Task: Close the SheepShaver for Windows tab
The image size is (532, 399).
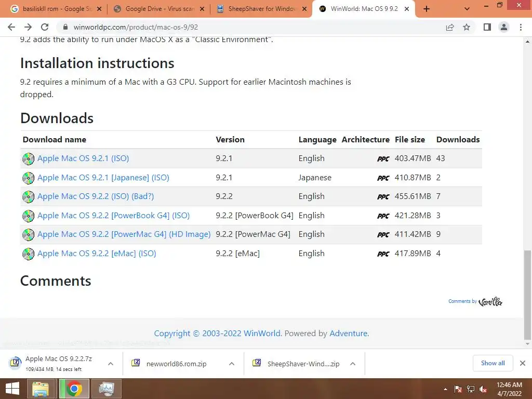Action: coord(304,9)
